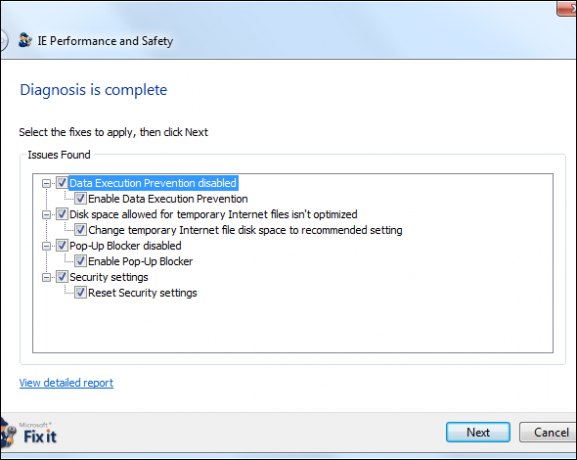Click Next to apply selected fixes
Viewport: 577px width, 460px height.
point(478,432)
